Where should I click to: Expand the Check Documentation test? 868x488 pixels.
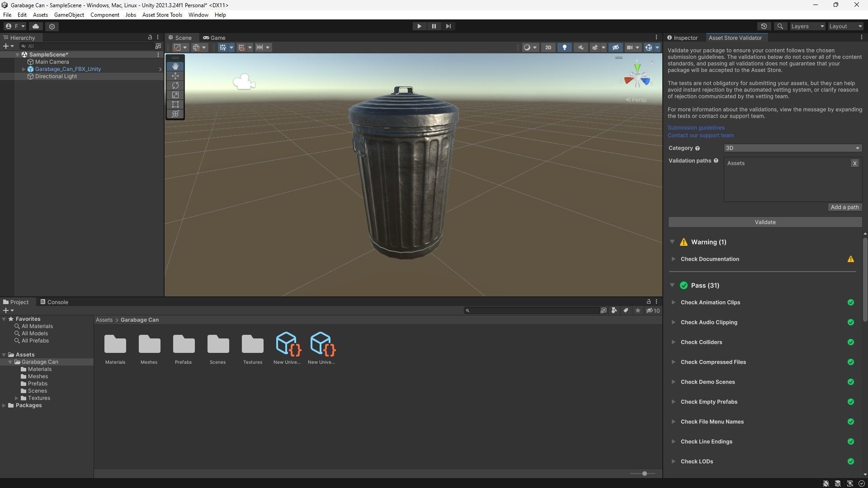(673, 259)
